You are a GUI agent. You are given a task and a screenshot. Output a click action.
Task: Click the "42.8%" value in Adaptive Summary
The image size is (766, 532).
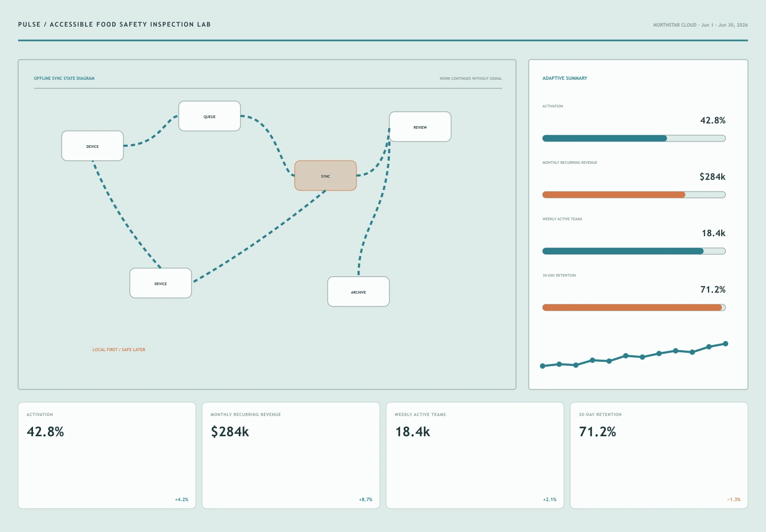pos(713,120)
